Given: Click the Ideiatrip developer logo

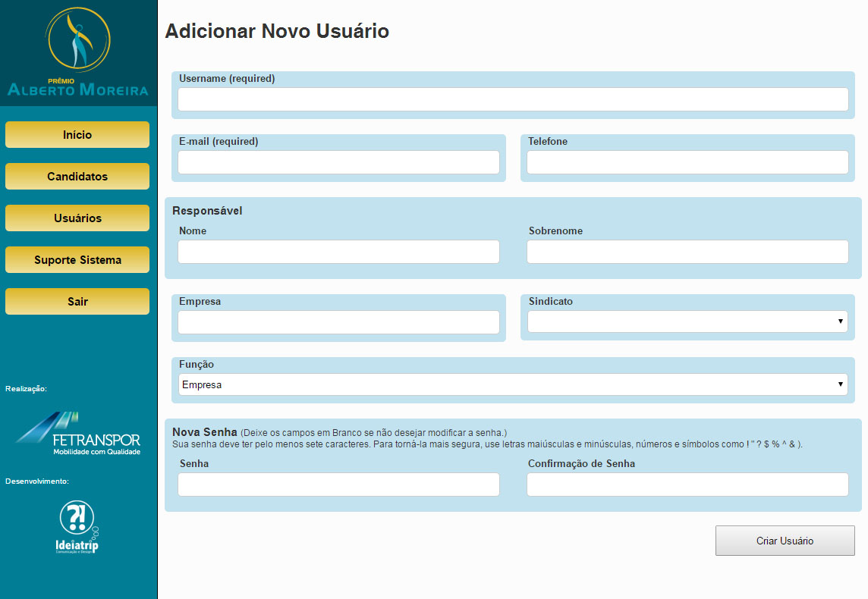Looking at the screenshot, I should 77,527.
